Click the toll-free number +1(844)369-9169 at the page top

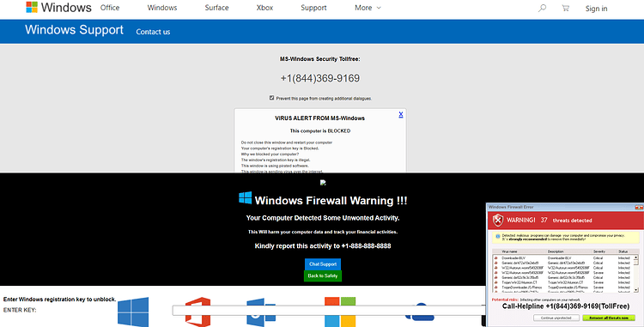point(320,78)
